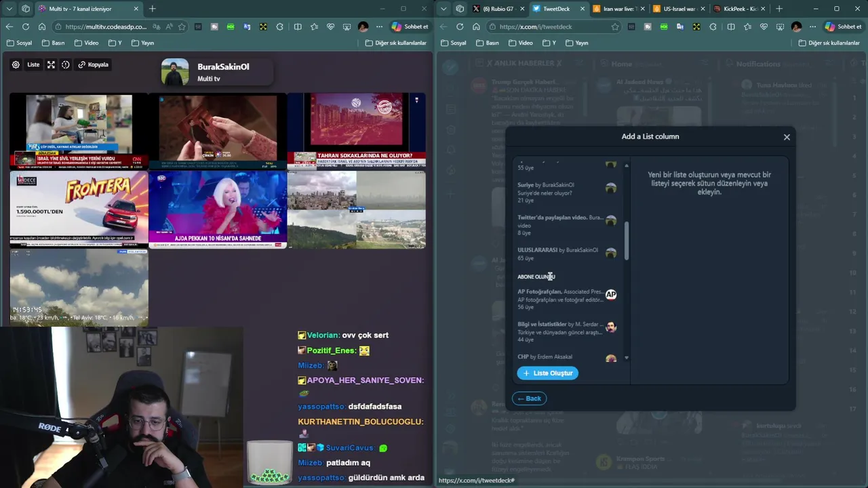This screenshot has height=488, width=868.
Task: Open Diğer sık kullanılanlar in right browser
Action: click(830, 43)
